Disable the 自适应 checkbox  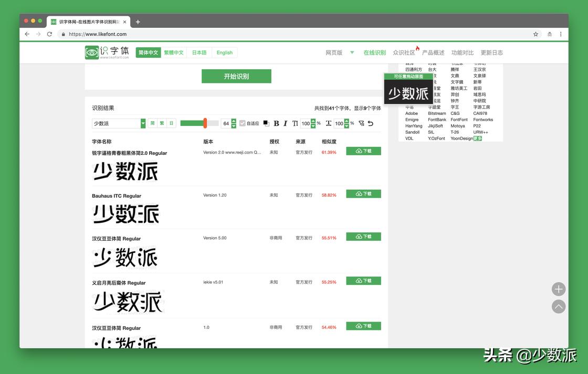243,123
